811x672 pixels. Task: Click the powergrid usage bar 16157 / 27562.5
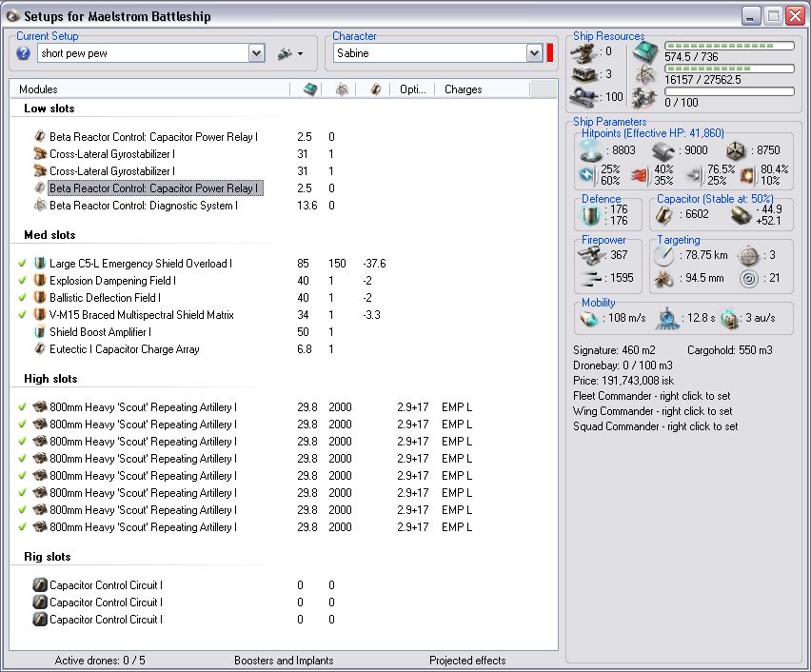[x=729, y=69]
